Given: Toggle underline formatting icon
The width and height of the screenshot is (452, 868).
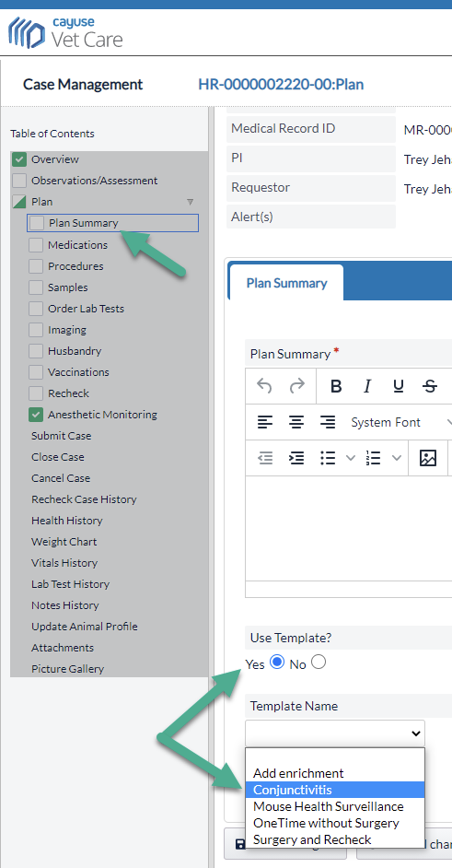Looking at the screenshot, I should 399,386.
